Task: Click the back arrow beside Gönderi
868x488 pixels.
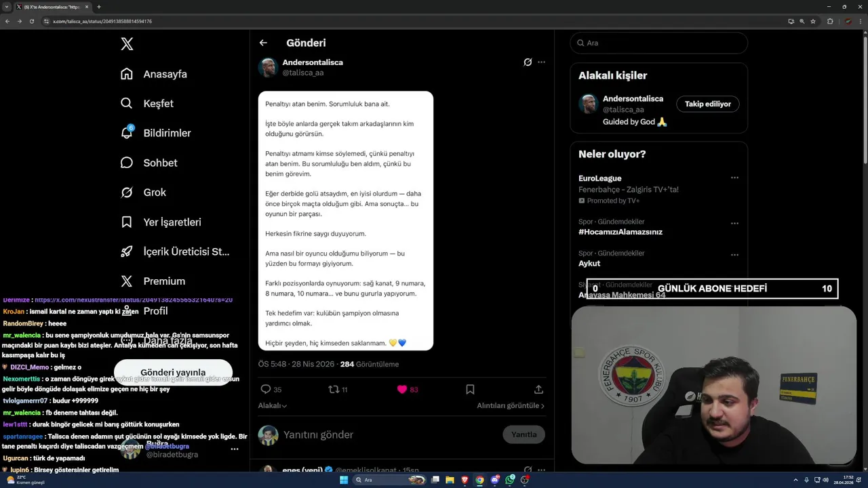Action: coord(263,43)
